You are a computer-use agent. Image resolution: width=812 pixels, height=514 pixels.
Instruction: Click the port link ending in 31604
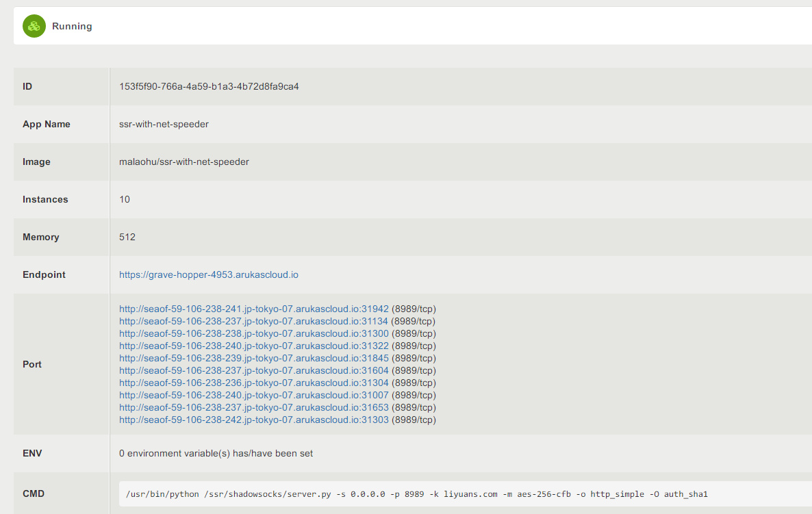click(253, 370)
